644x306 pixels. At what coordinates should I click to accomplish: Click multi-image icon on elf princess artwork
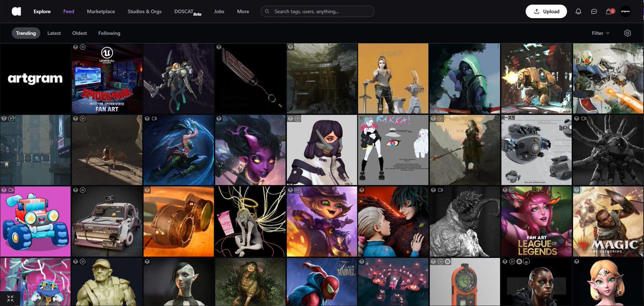tap(576, 261)
